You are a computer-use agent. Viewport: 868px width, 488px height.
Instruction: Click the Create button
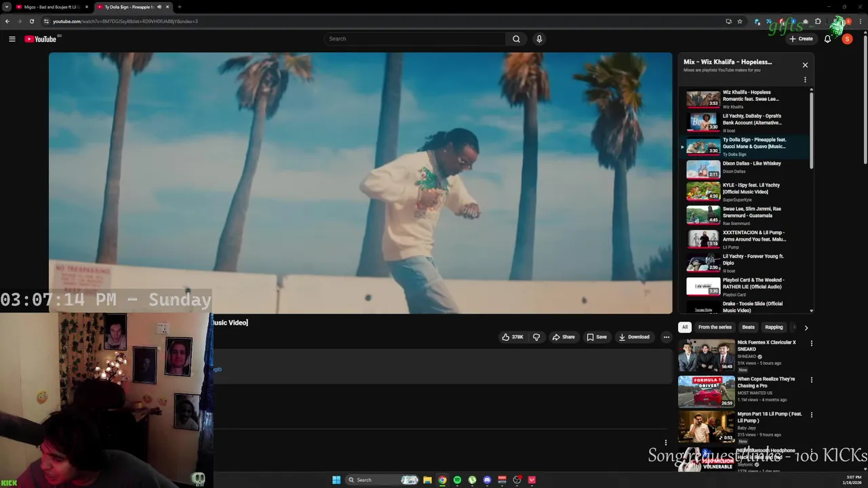801,39
